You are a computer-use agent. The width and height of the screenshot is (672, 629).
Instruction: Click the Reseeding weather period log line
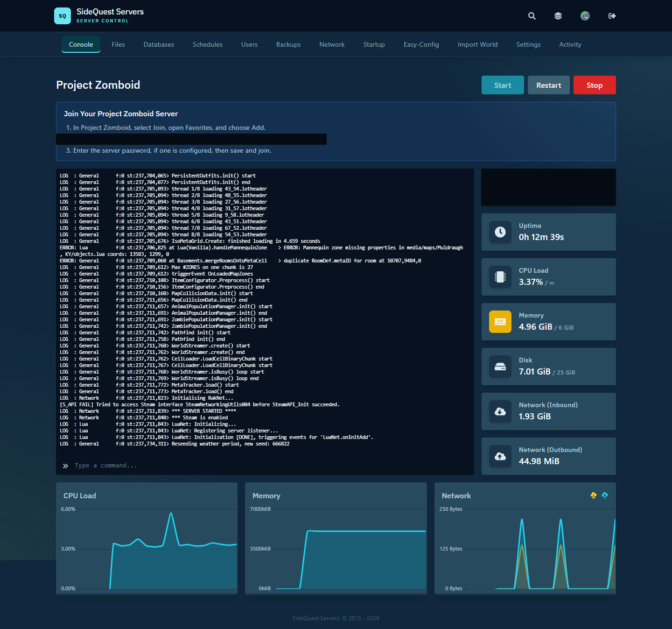click(175, 444)
